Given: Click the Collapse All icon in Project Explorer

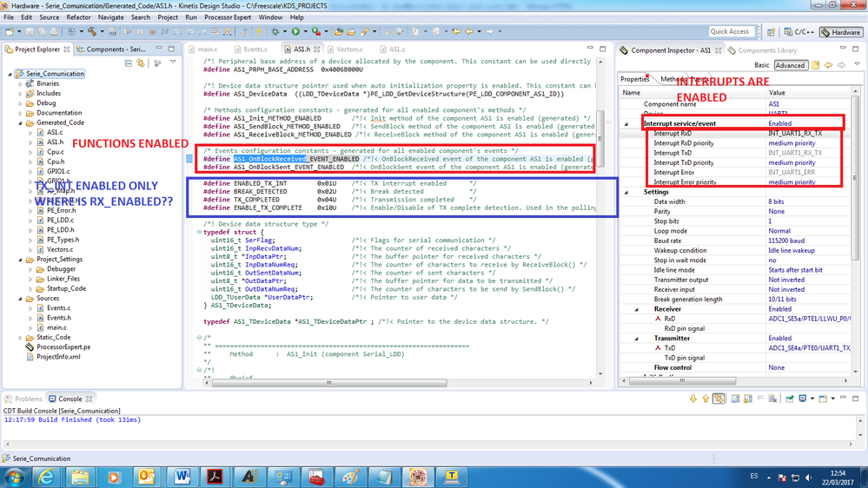Looking at the screenshot, I should 129,63.
